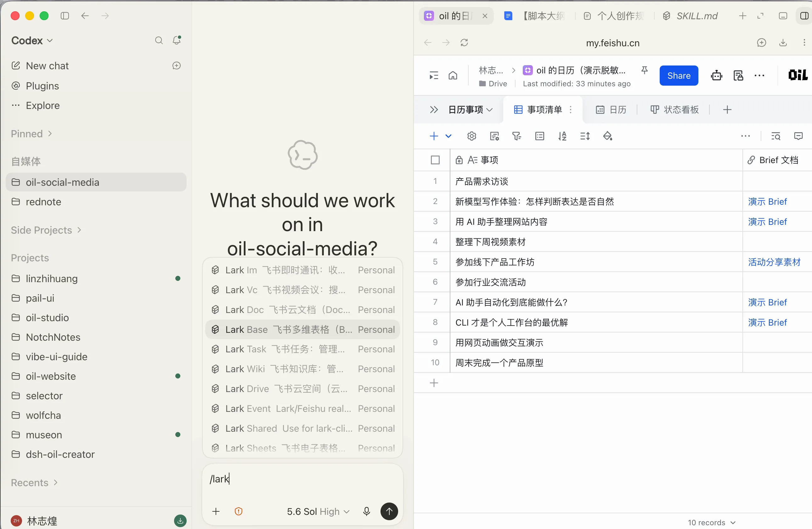
Task: Switch to the 脚本大纲 tab
Action: pyautogui.click(x=535, y=16)
